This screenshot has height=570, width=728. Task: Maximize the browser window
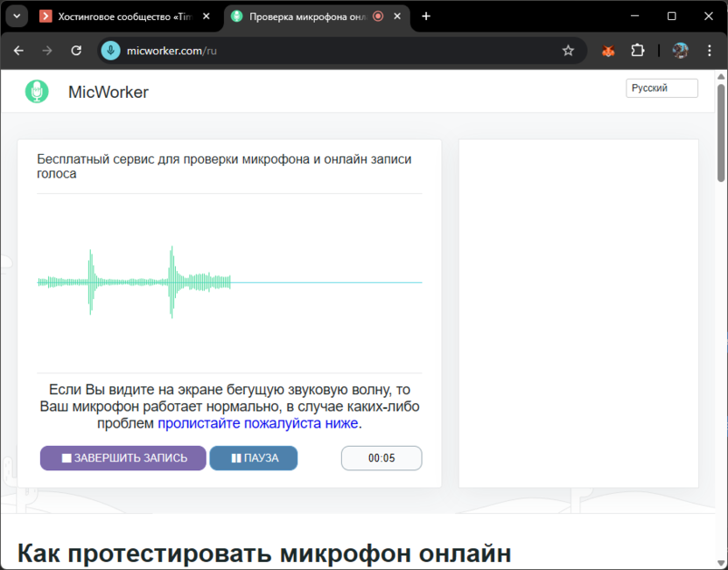pyautogui.click(x=671, y=17)
